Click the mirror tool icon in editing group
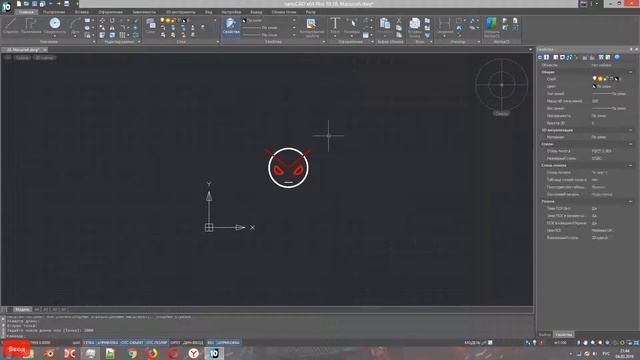Screen dimensions: 640x360 (x=112, y=28)
